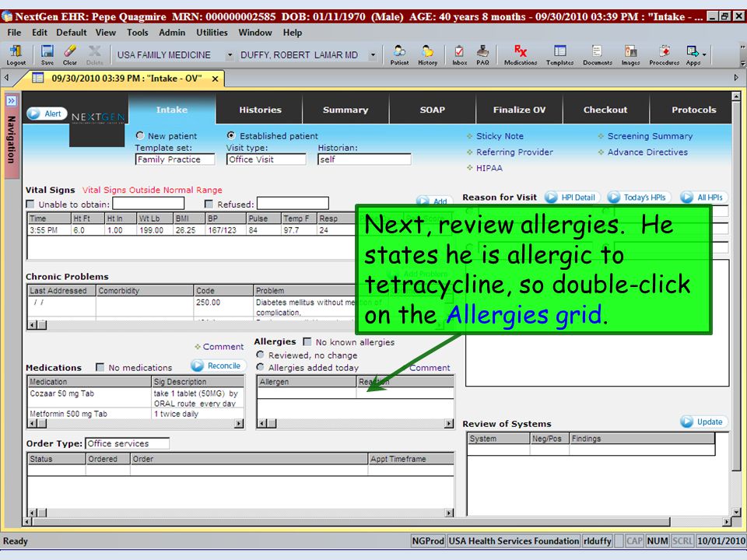The width and height of the screenshot is (747, 560).
Task: Expand the Navigation pane chevron
Action: tap(12, 100)
